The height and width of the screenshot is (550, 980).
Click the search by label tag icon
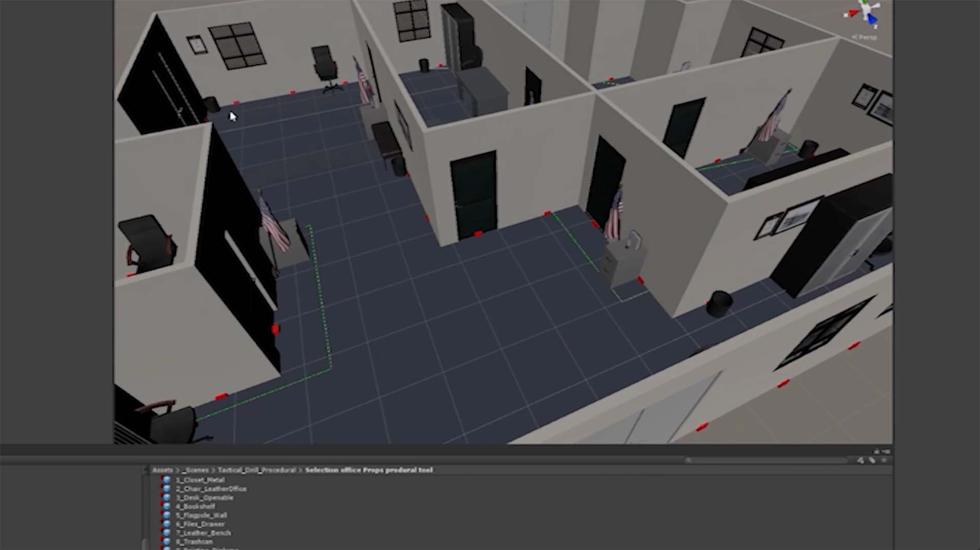pyautogui.click(x=872, y=460)
